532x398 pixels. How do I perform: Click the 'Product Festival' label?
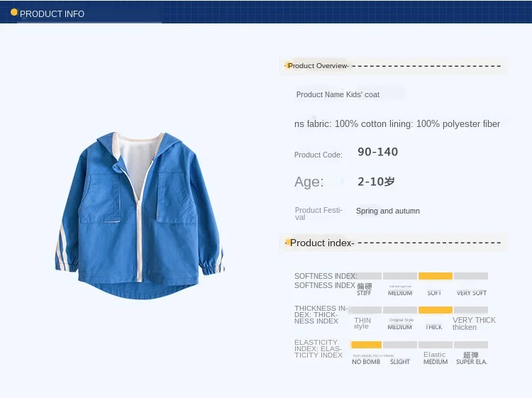click(x=318, y=214)
